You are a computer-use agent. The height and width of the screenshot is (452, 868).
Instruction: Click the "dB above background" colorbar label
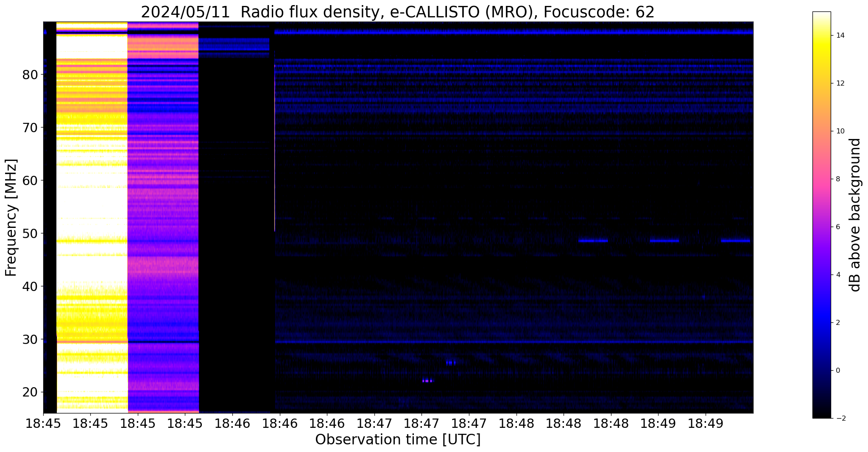[x=855, y=215]
